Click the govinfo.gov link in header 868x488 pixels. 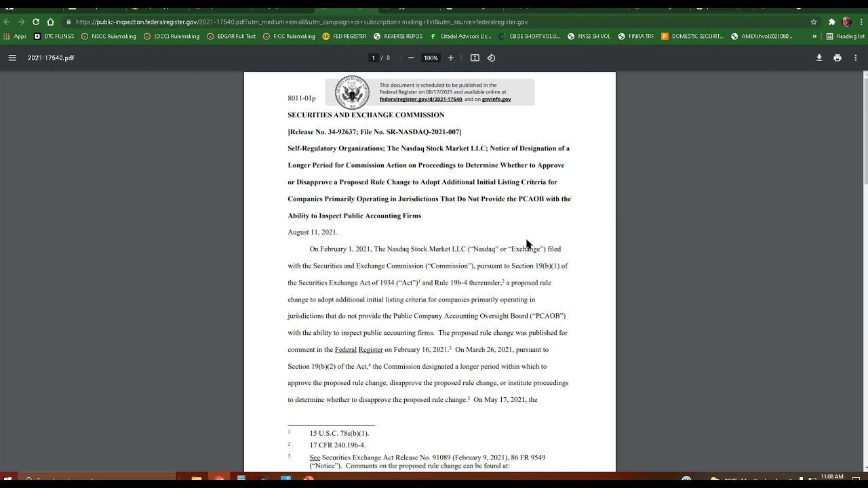(496, 99)
